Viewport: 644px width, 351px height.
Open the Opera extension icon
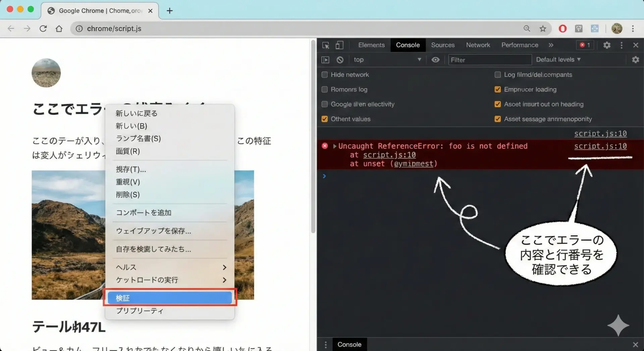[x=562, y=29]
